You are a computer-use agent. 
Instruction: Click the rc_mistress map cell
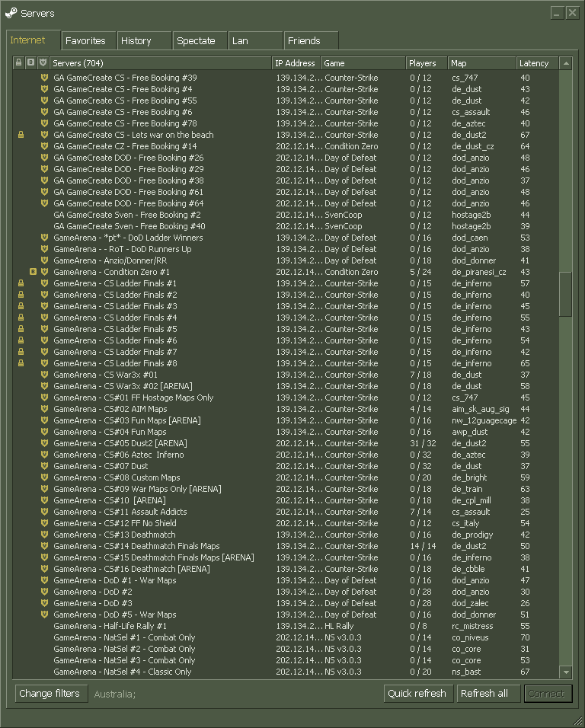tap(472, 626)
